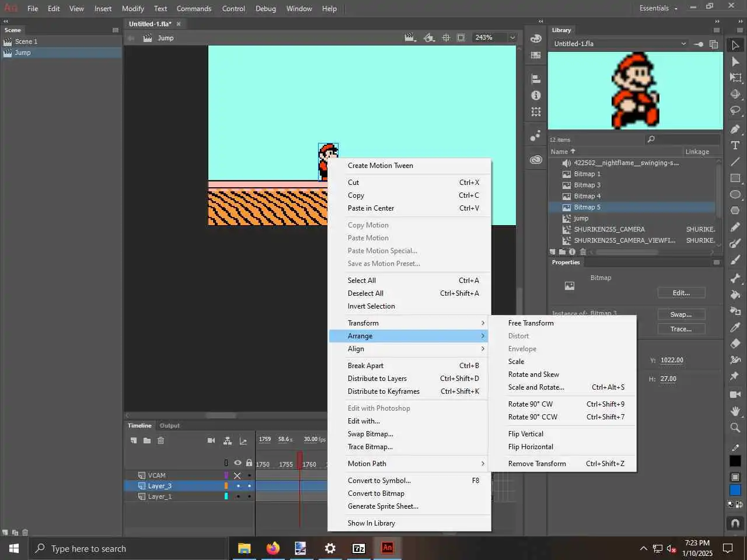747x560 pixels.
Task: Select the Paint Bucket tool
Action: (x=735, y=295)
